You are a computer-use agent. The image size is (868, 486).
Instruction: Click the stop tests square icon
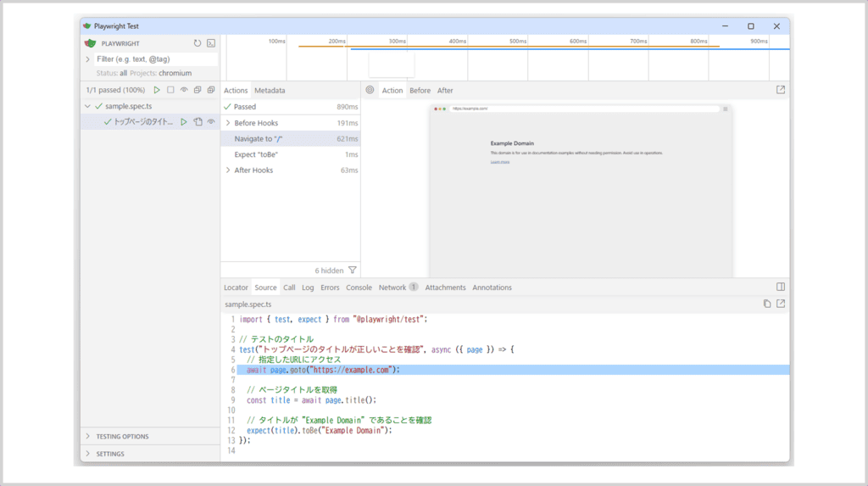(170, 90)
